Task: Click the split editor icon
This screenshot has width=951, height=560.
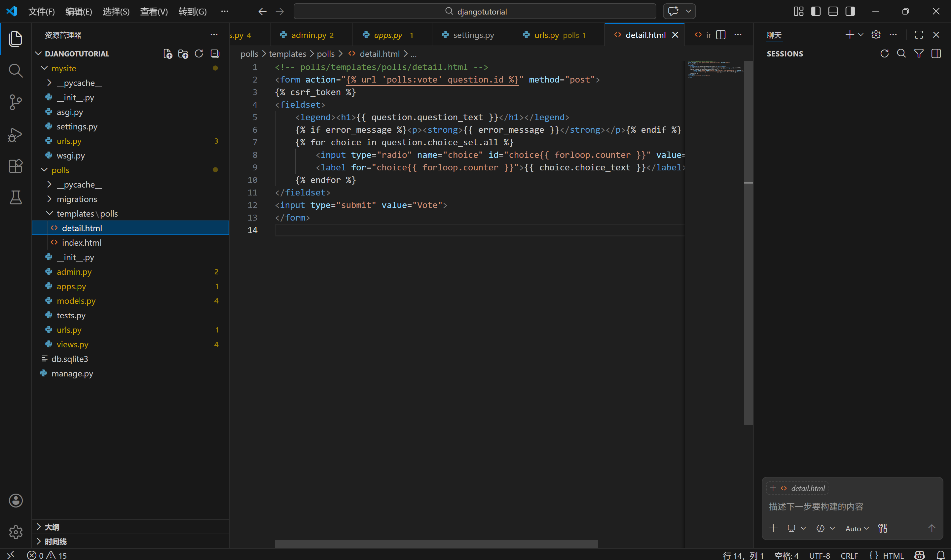Action: coord(720,35)
